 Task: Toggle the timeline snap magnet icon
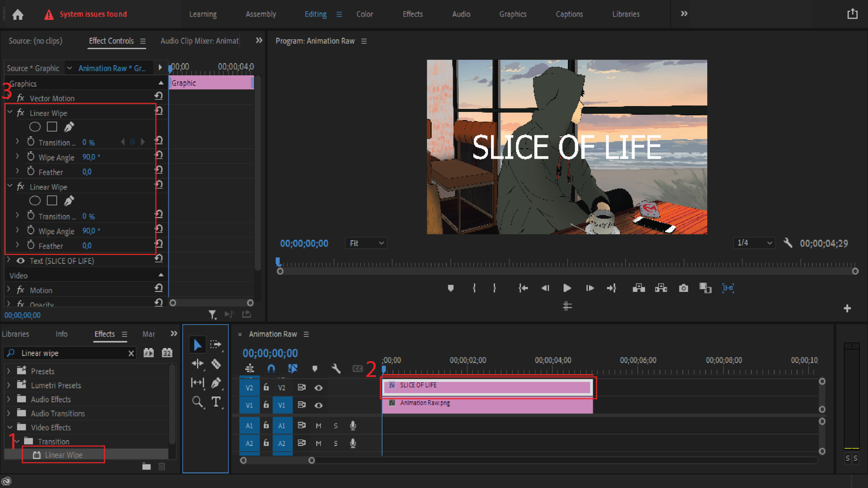(x=271, y=369)
